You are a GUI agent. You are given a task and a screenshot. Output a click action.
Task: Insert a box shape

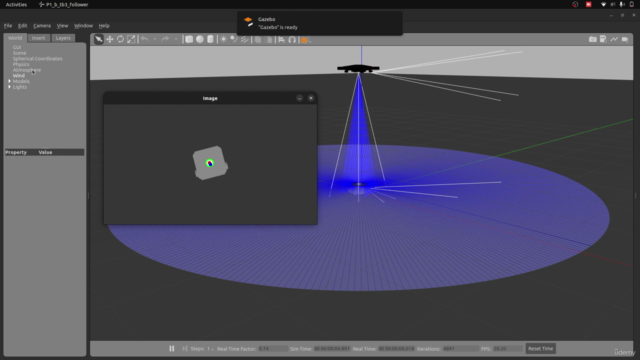[x=189, y=40]
